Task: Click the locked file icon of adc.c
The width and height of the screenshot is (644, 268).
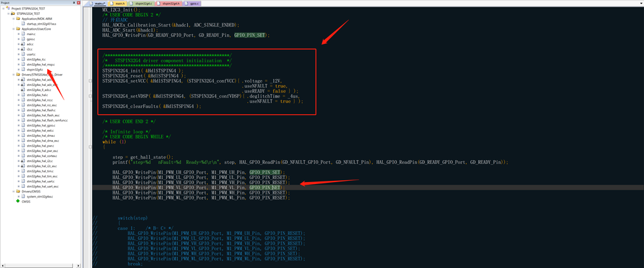Action: [x=23, y=44]
